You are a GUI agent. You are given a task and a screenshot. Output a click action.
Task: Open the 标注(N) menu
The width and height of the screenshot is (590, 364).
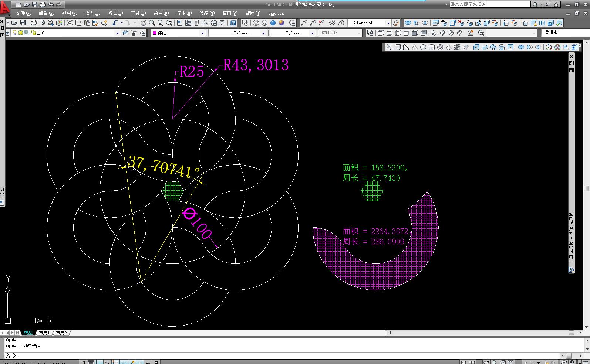[184, 13]
